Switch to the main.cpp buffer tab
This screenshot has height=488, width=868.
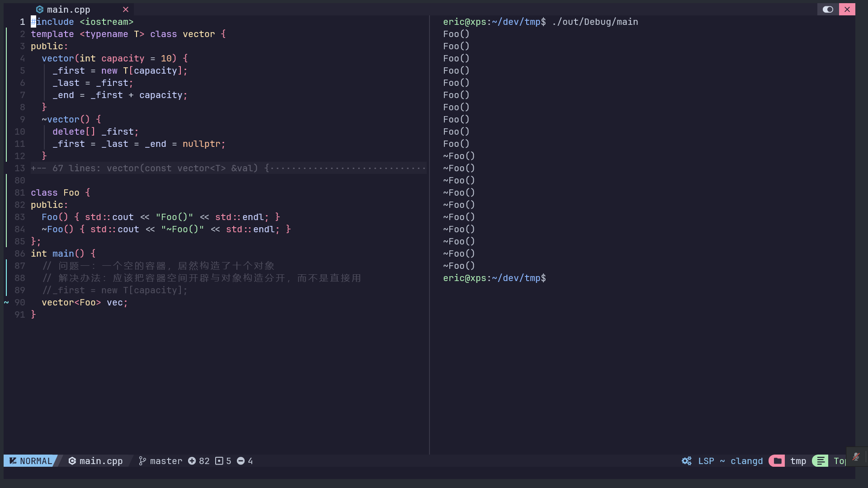pyautogui.click(x=68, y=9)
